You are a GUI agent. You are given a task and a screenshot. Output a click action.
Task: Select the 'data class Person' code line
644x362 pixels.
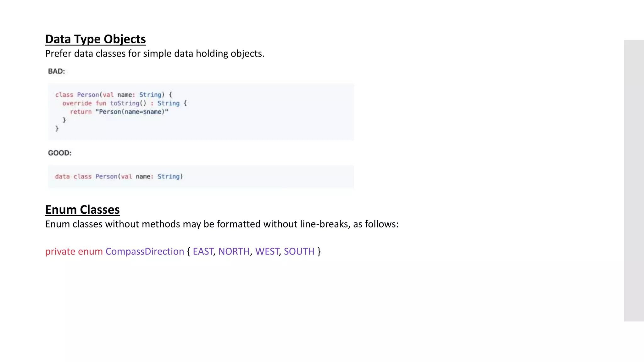119,176
